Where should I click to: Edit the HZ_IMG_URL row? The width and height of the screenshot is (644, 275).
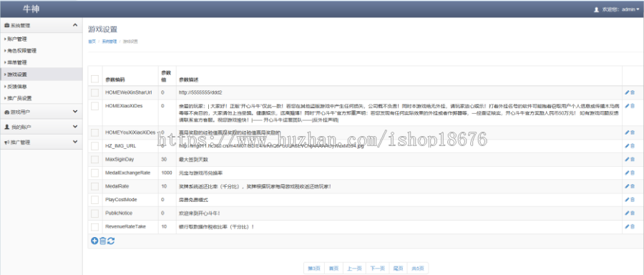tap(627, 146)
